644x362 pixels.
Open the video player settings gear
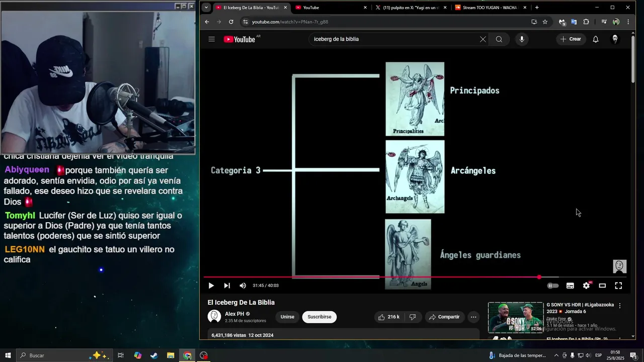(587, 286)
